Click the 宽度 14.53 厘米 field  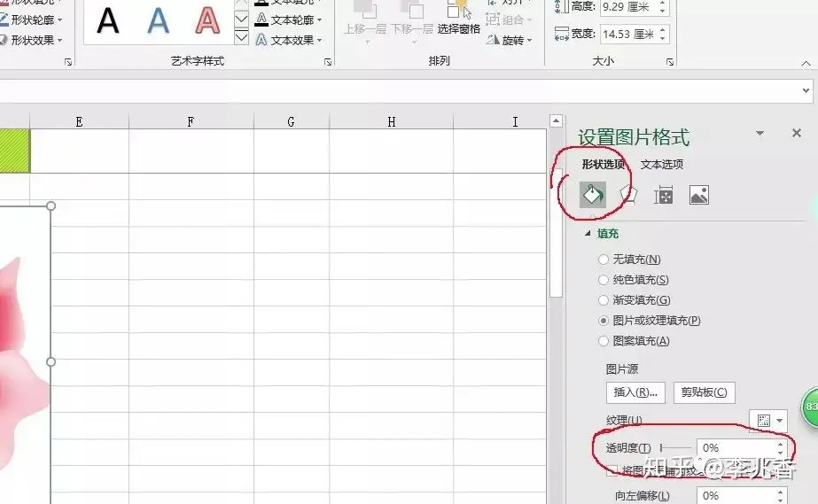point(628,35)
